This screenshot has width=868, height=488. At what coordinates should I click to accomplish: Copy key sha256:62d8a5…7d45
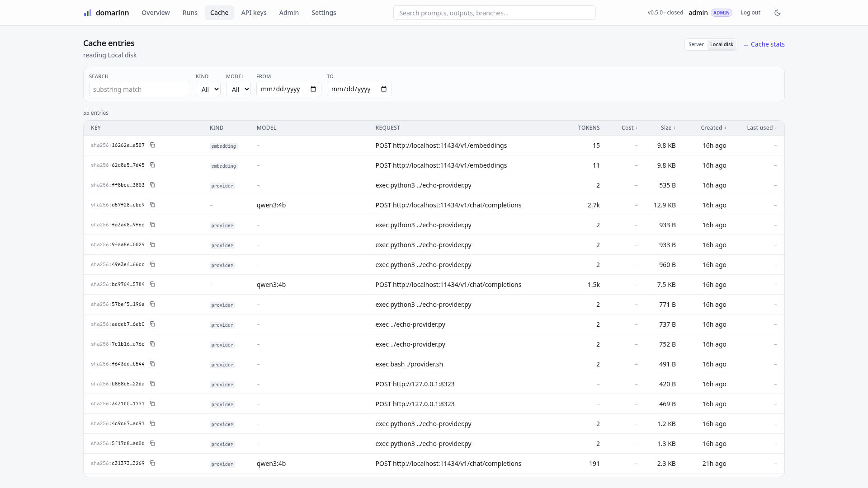pos(152,165)
